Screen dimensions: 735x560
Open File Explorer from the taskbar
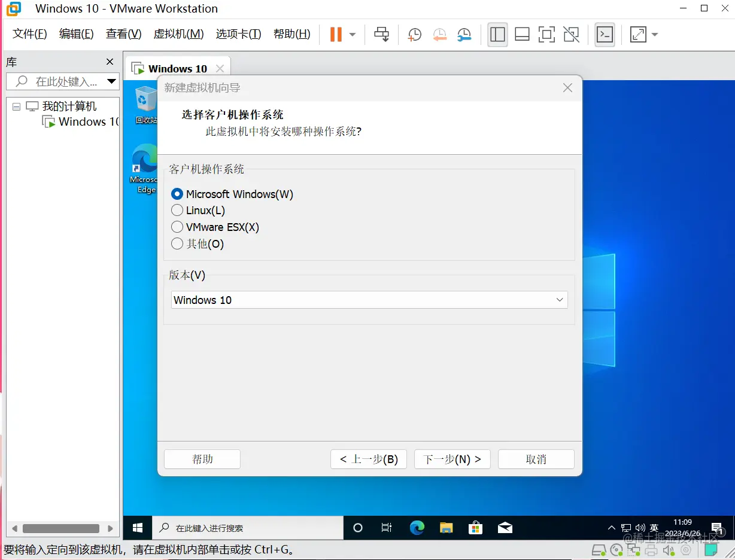[x=446, y=528]
